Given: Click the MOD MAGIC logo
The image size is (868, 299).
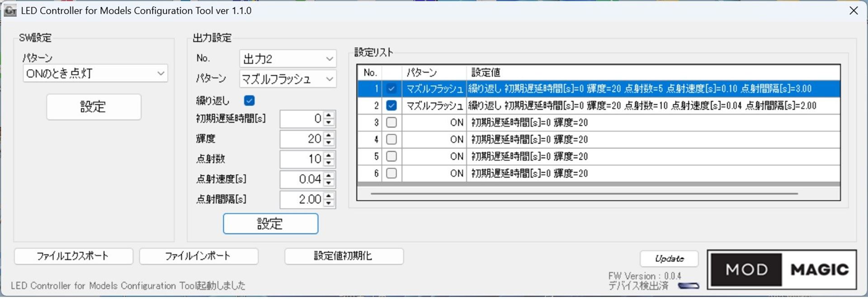Looking at the screenshot, I should [782, 270].
